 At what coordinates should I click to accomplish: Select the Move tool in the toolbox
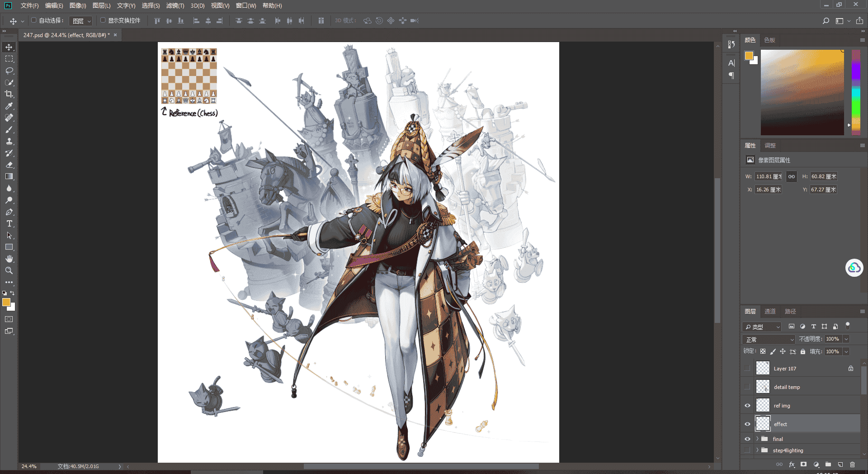click(x=9, y=47)
